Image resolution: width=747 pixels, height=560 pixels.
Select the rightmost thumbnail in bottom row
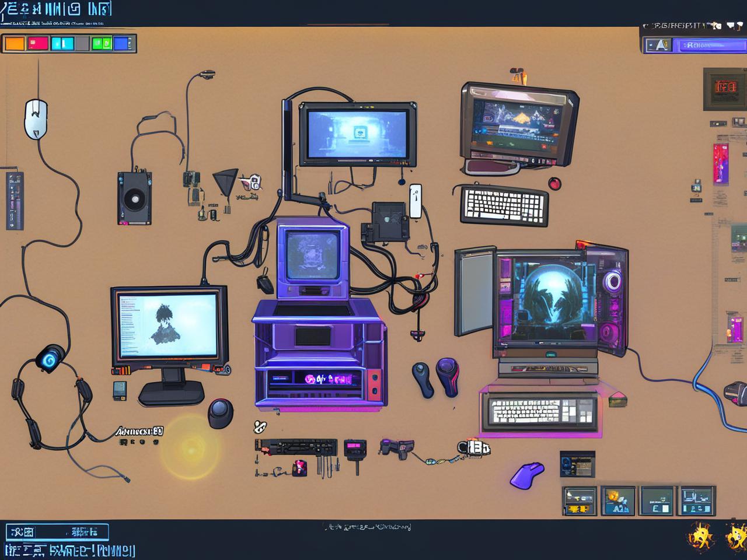696,501
